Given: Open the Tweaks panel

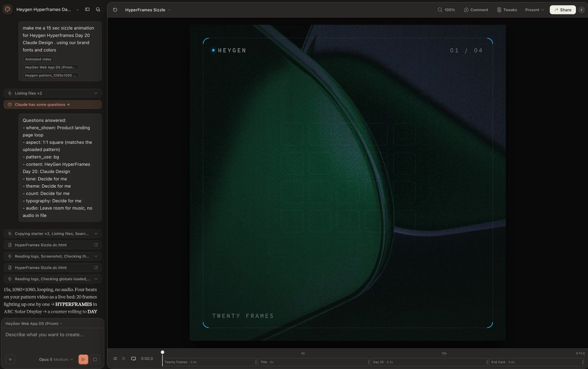Looking at the screenshot, I should 507,10.
